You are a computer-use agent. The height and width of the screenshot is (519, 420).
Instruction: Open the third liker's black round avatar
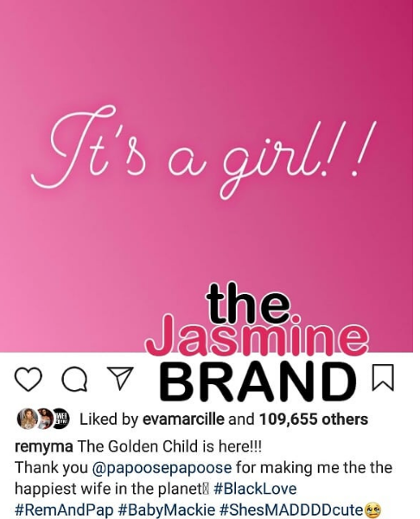(x=61, y=419)
